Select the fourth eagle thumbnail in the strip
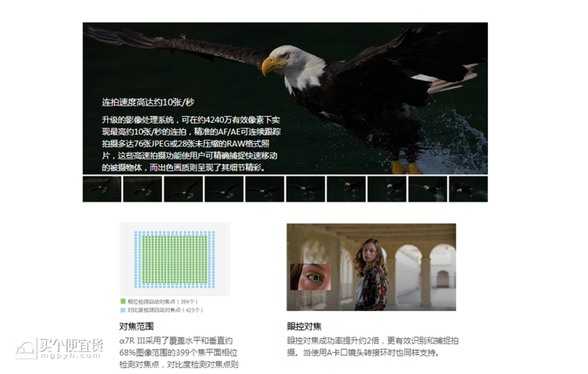The width and height of the screenshot is (588, 374). point(223,189)
